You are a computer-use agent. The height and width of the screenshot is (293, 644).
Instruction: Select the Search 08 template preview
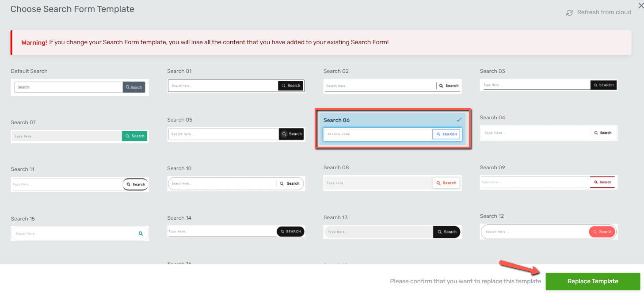pos(392,183)
